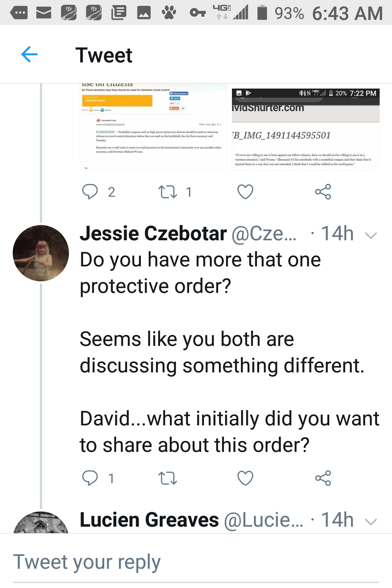
Task: Open Jessie Czebotar's profile picture
Action: [x=41, y=253]
